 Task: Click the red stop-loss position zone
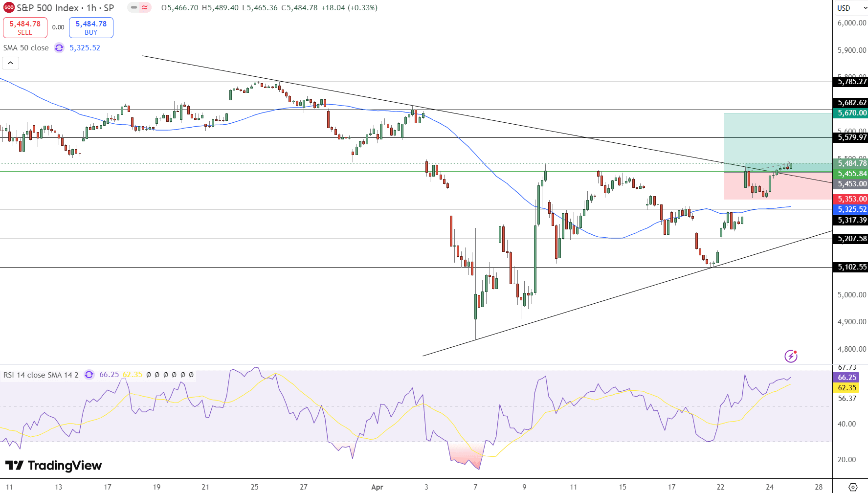click(778, 186)
